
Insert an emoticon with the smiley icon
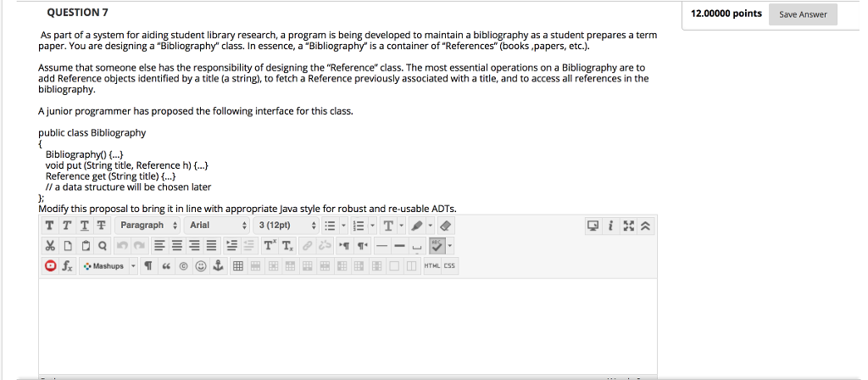click(x=200, y=266)
